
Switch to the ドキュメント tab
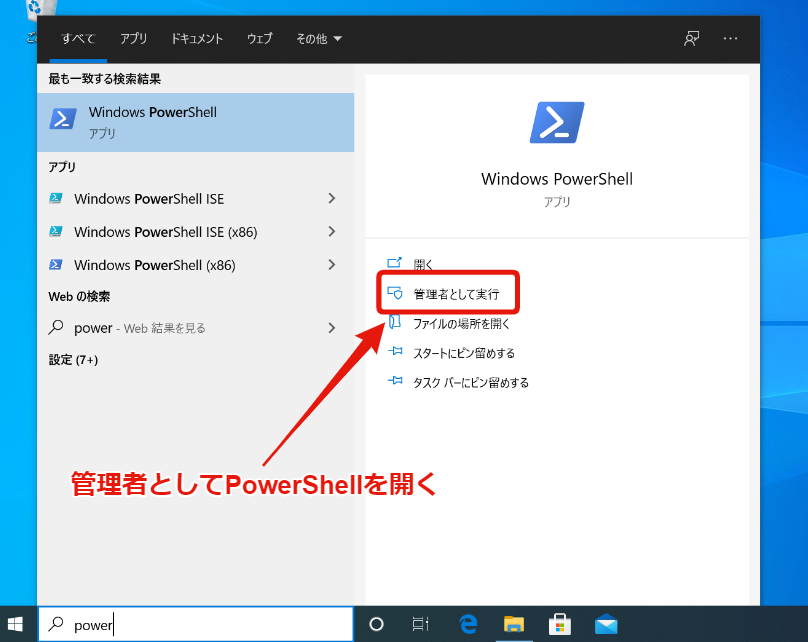pos(197,39)
